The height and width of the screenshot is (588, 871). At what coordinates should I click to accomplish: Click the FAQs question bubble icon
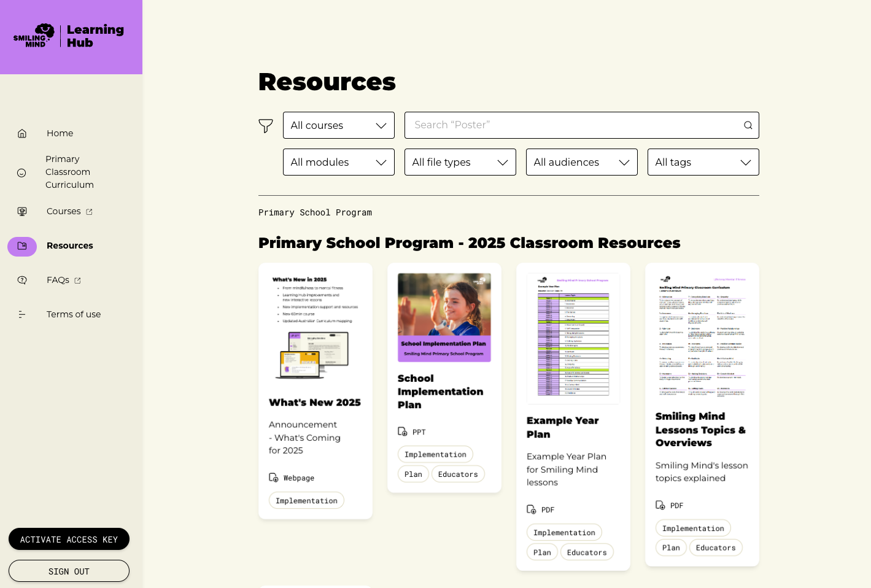(22, 280)
